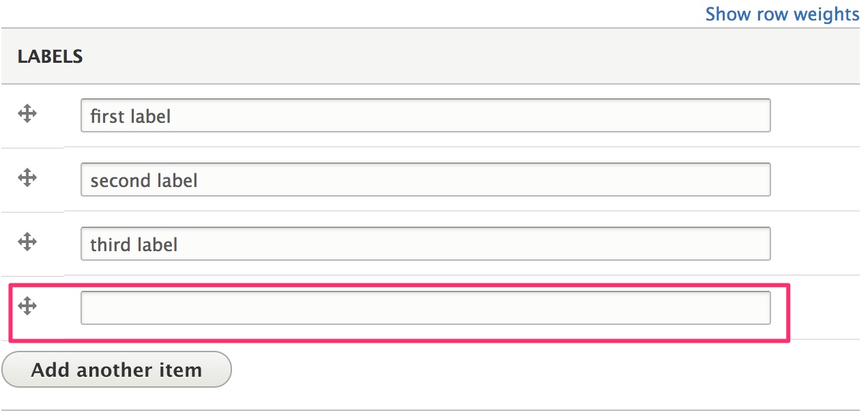
Task: Click the empty fourth label field
Action: click(424, 308)
